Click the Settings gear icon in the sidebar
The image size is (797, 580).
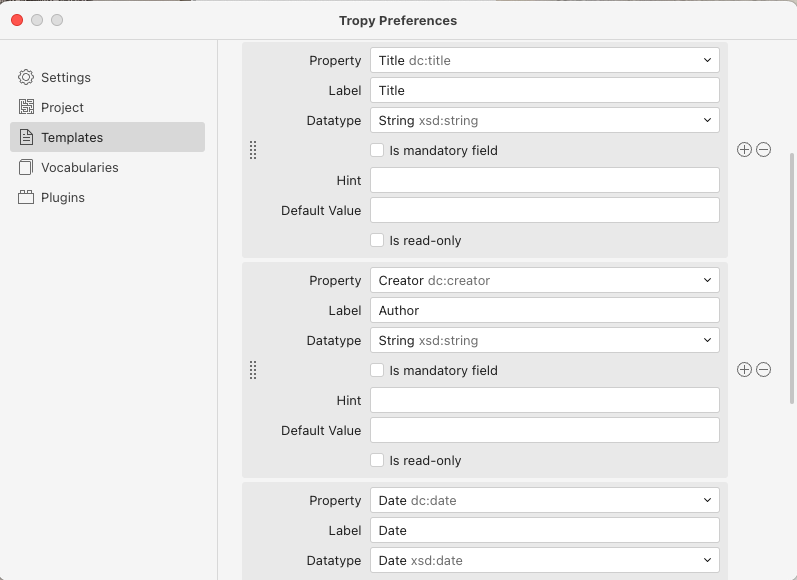coord(26,77)
